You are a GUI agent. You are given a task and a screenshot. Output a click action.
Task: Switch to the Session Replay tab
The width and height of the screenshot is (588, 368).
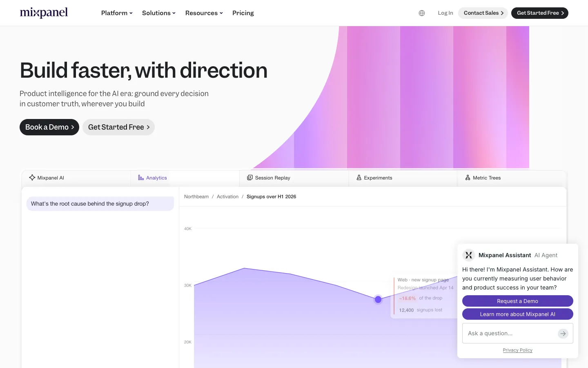pyautogui.click(x=294, y=178)
